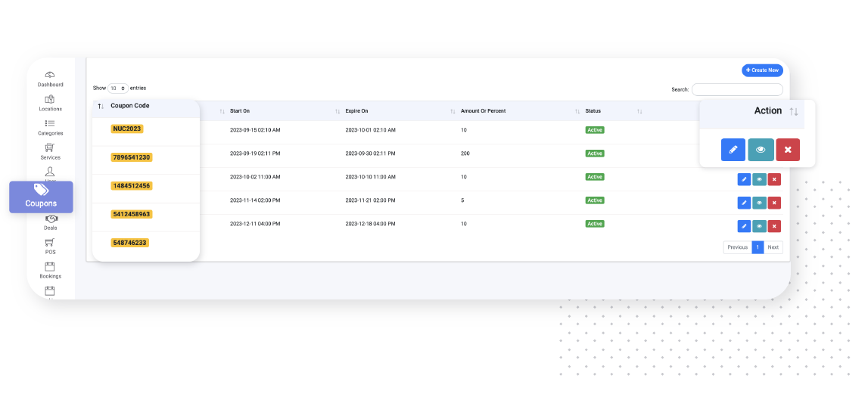Viewport: 868px width, 394px height.
Task: Go to Categories in the sidebar
Action: [50, 127]
